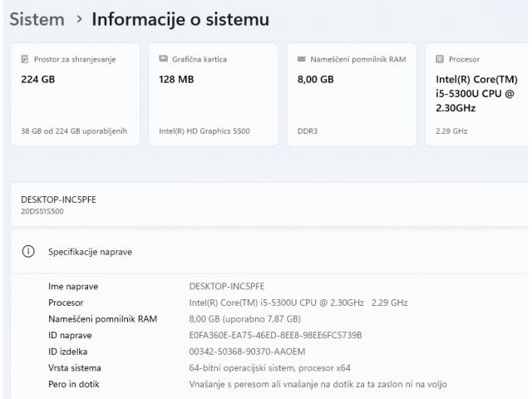Click the RAM memory chip icon
Viewport: 532px width, 399px height.
click(x=302, y=59)
